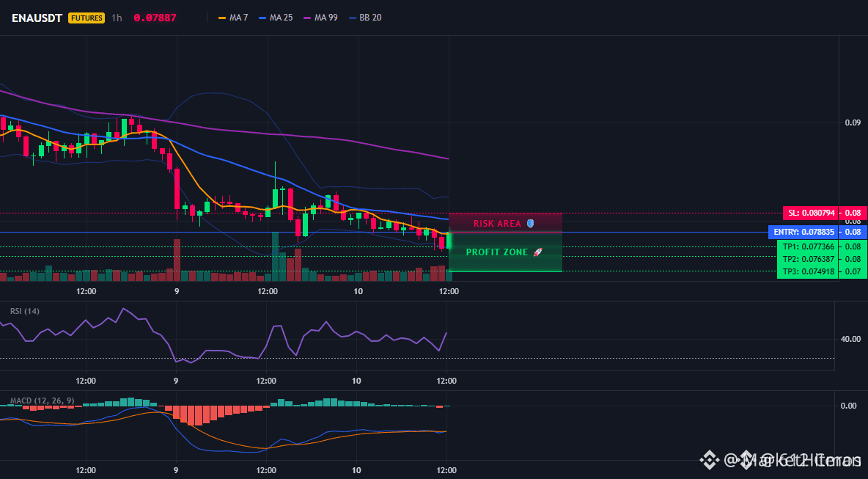The width and height of the screenshot is (868, 479).
Task: Click the TP2: 0.076387 label
Action: click(808, 259)
